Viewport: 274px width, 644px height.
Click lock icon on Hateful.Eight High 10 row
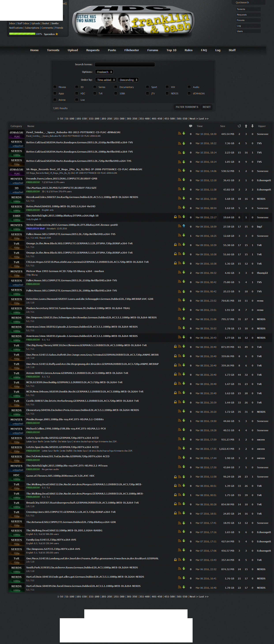(175, 217)
